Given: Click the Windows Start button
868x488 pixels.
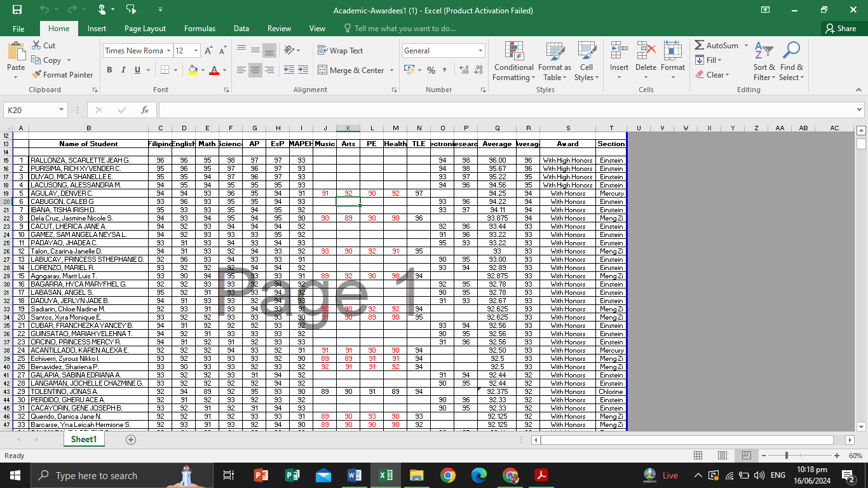Looking at the screenshot, I should point(15,475).
